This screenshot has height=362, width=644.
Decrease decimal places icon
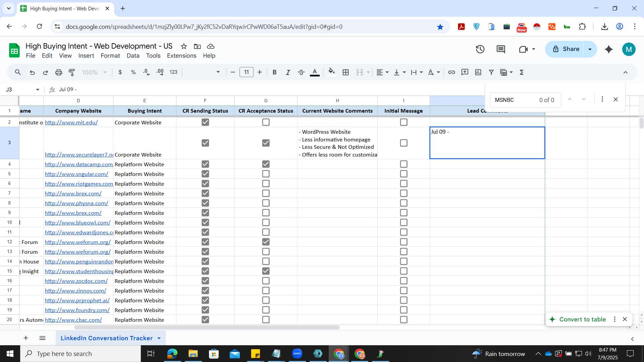(147, 72)
